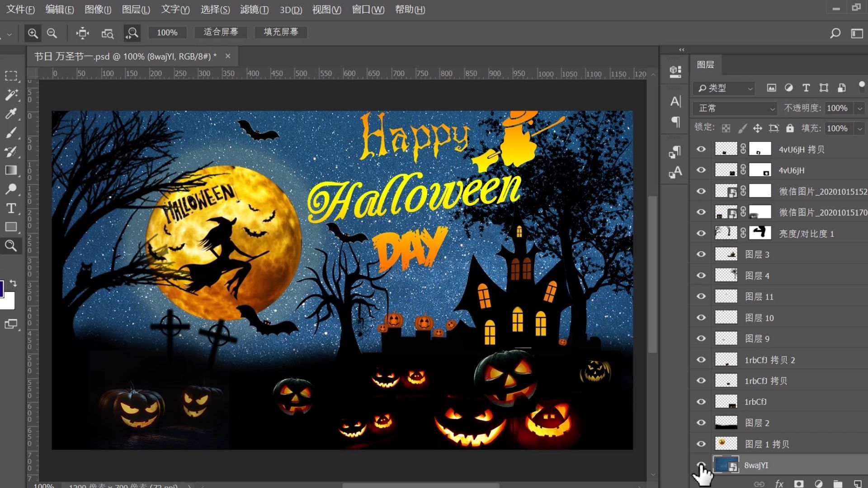Hide the 图层 3 layer
This screenshot has width=868, height=488.
click(701, 254)
